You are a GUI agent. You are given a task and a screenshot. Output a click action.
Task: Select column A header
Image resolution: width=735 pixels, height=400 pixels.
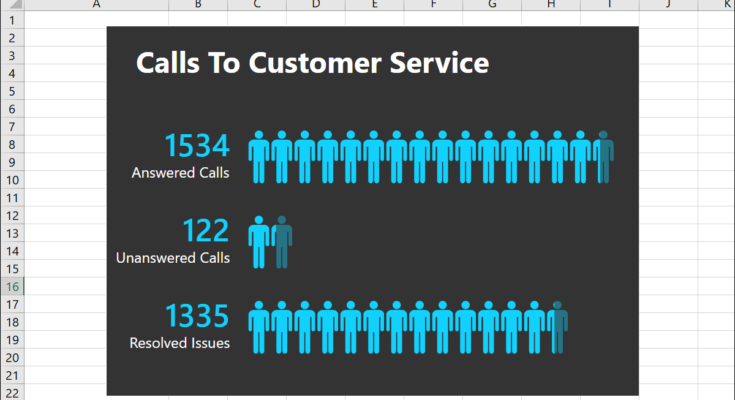tap(95, 5)
